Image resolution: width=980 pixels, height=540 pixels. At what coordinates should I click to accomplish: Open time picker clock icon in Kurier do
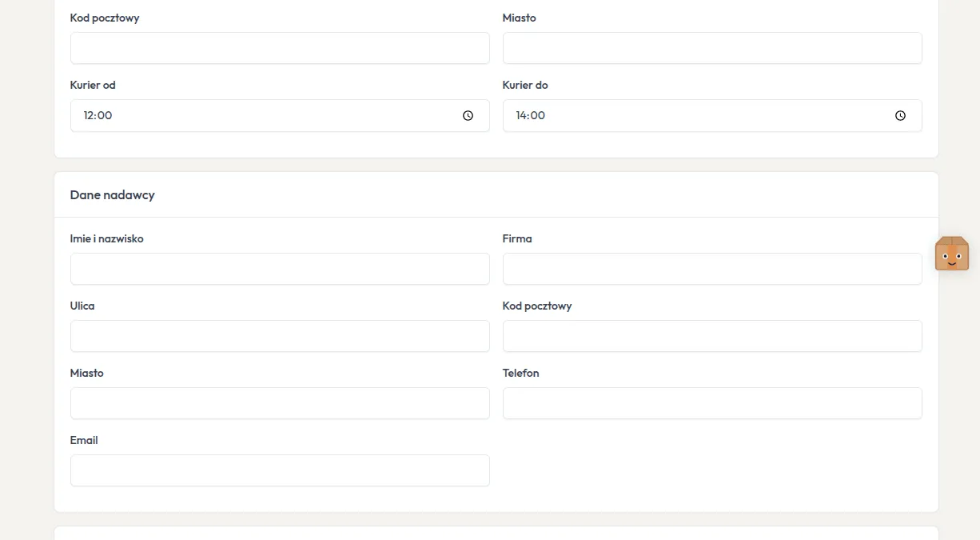901,115
